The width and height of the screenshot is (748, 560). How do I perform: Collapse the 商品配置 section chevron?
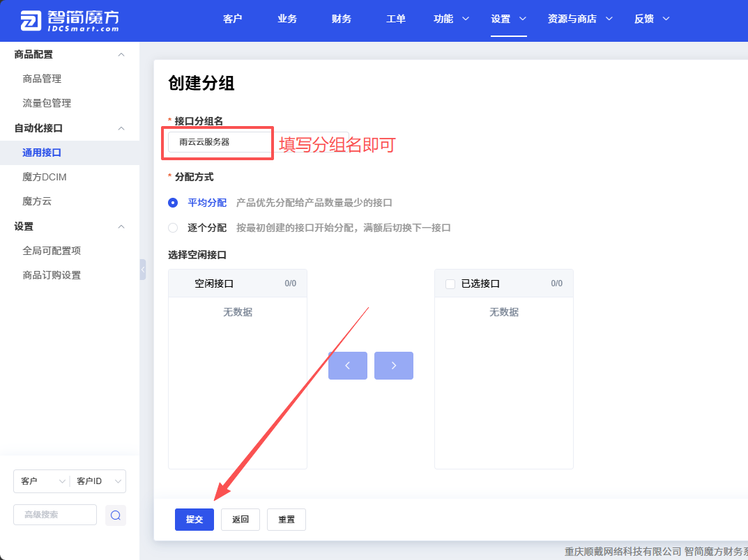pos(121,55)
